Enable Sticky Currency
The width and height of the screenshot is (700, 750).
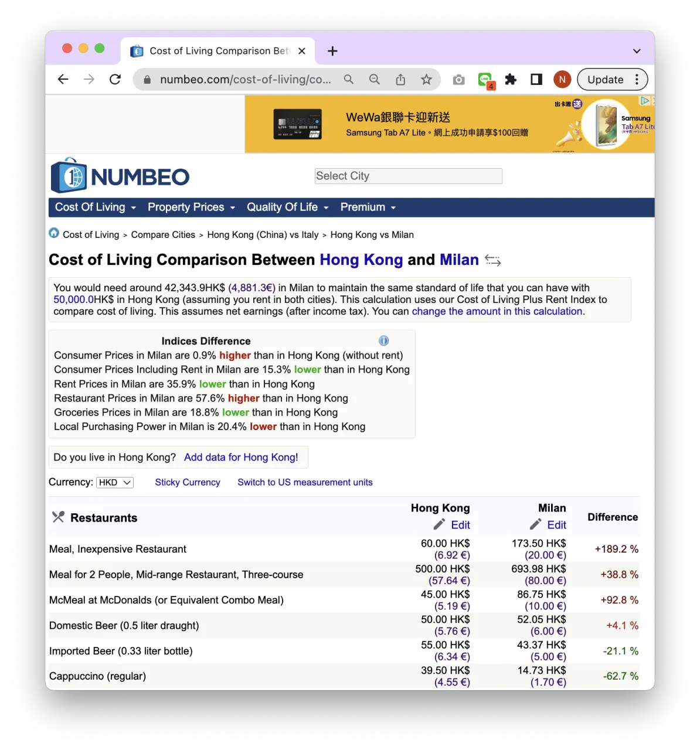point(188,482)
